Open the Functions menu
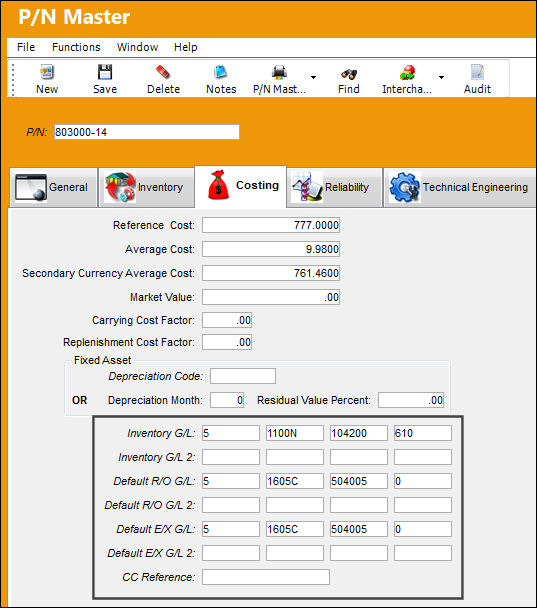Viewport: 537px width, 608px height. [76, 47]
